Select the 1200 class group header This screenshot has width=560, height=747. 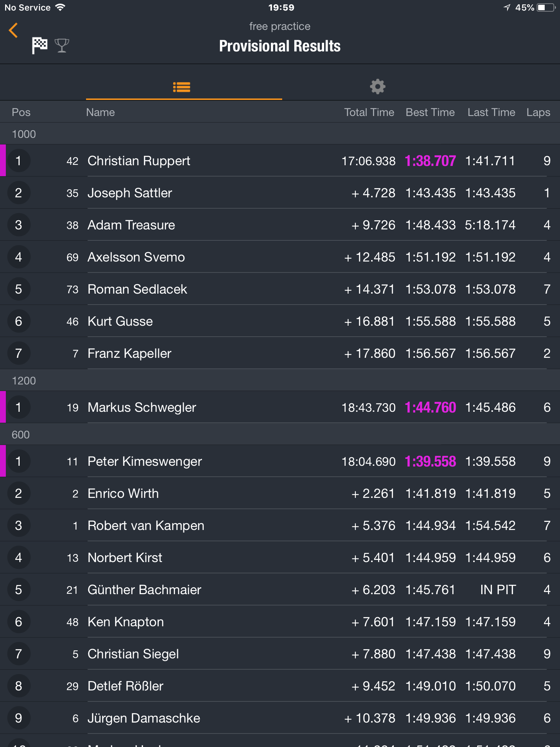tap(280, 380)
